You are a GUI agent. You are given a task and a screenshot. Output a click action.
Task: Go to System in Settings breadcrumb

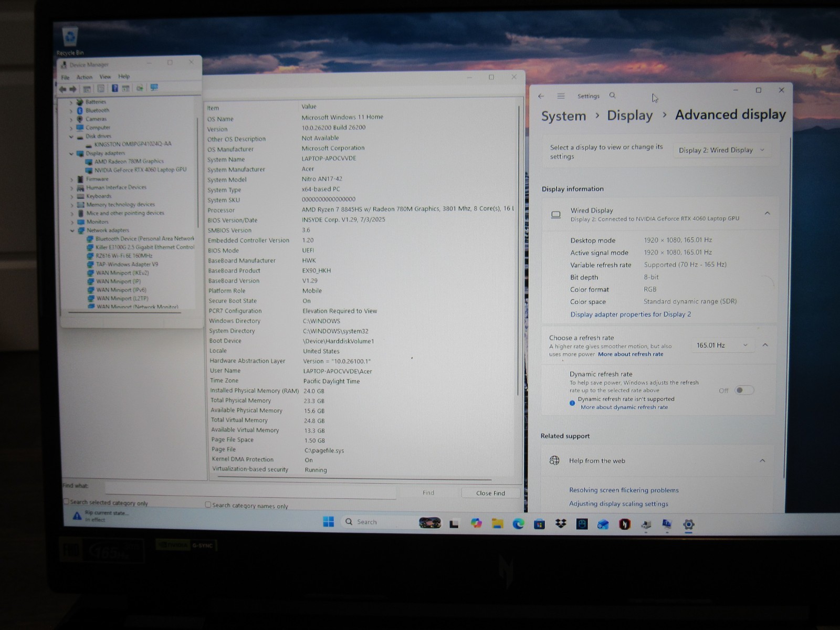563,116
